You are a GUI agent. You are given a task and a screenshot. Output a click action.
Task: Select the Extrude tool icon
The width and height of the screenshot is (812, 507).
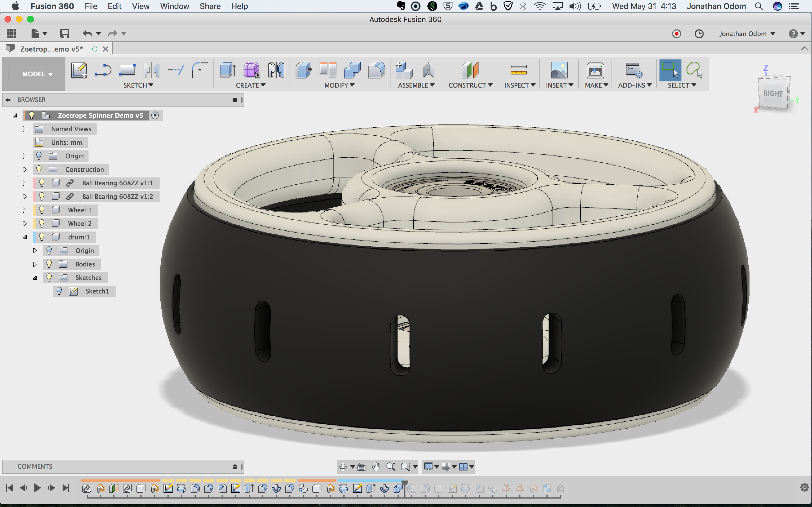tap(228, 70)
